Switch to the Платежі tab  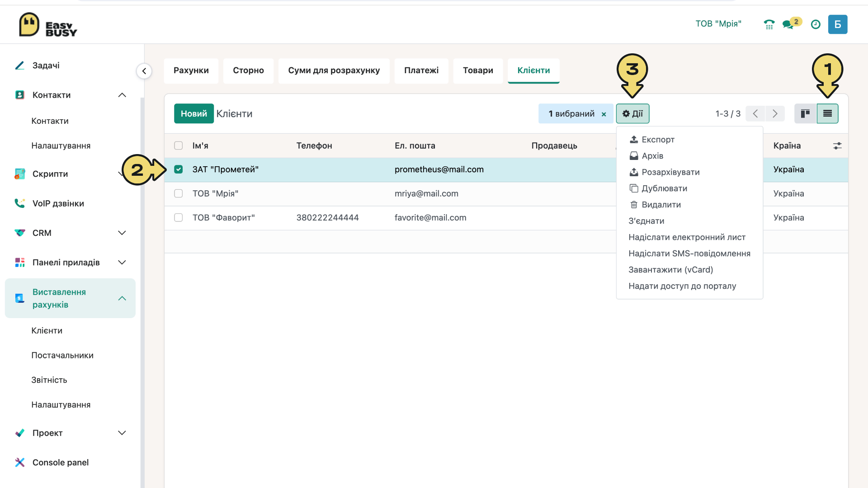click(x=421, y=70)
